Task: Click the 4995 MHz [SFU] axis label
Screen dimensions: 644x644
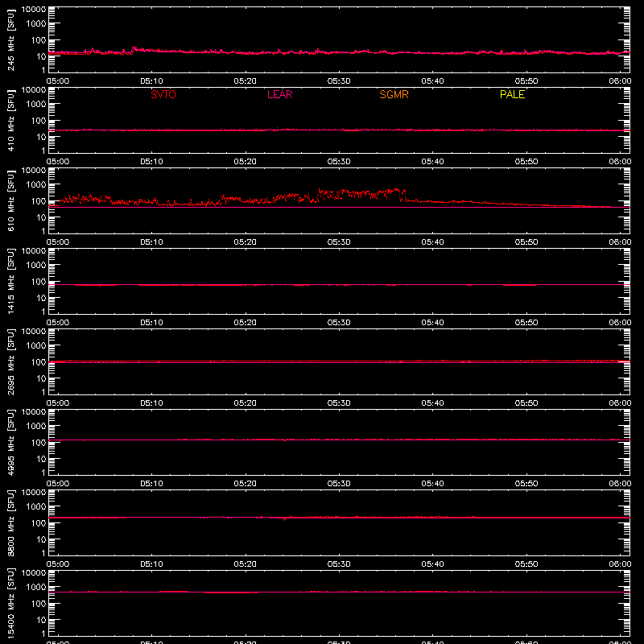Action: [x=10, y=442]
